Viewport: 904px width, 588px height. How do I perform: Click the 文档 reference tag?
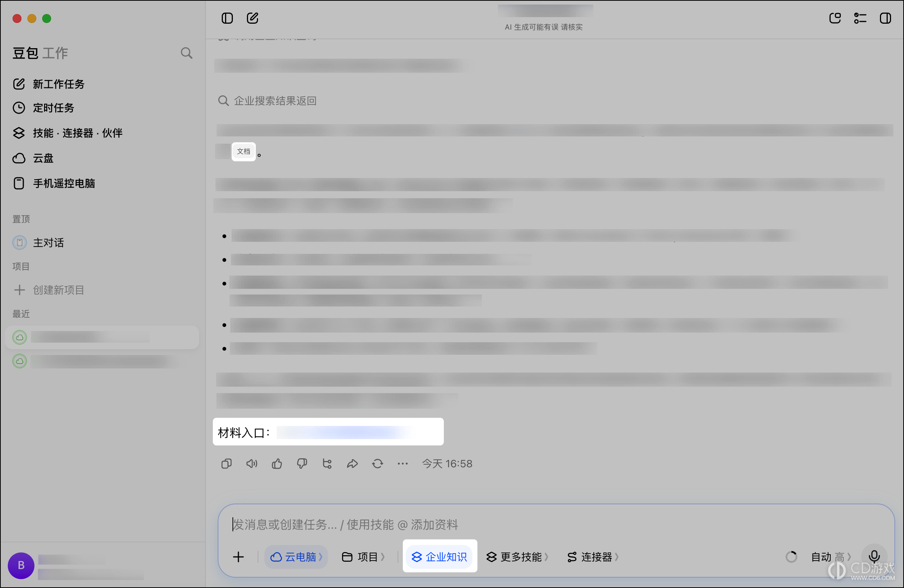(244, 151)
